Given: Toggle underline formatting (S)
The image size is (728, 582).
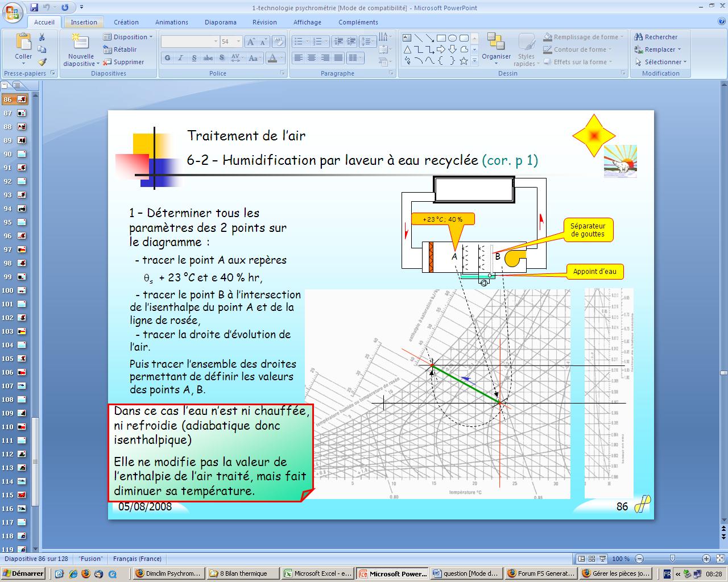Looking at the screenshot, I should pyautogui.click(x=194, y=58).
